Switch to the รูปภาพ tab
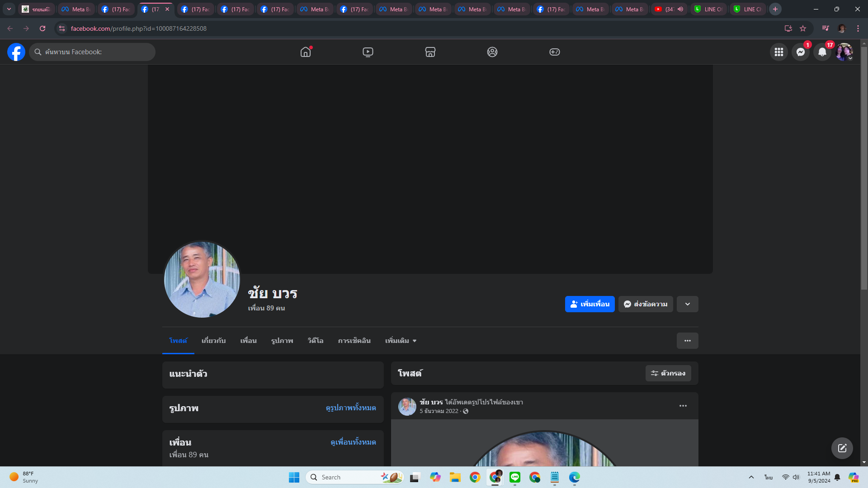The image size is (868, 488). (282, 341)
